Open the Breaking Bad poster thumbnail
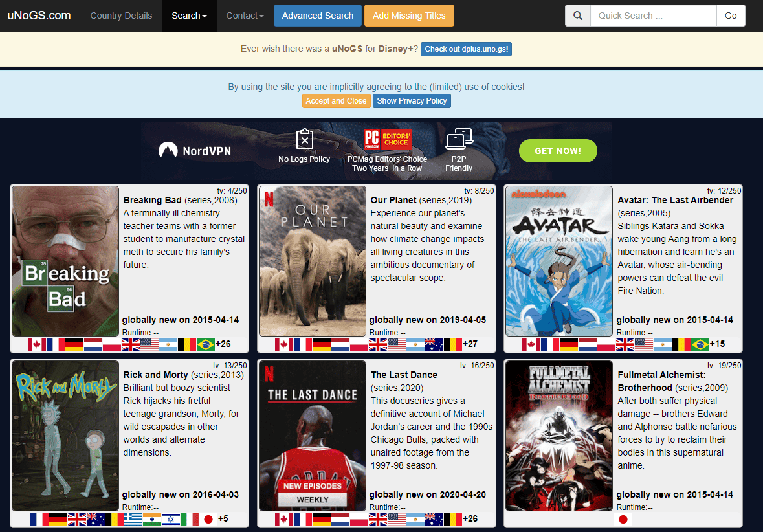The image size is (763, 532). tap(65, 261)
